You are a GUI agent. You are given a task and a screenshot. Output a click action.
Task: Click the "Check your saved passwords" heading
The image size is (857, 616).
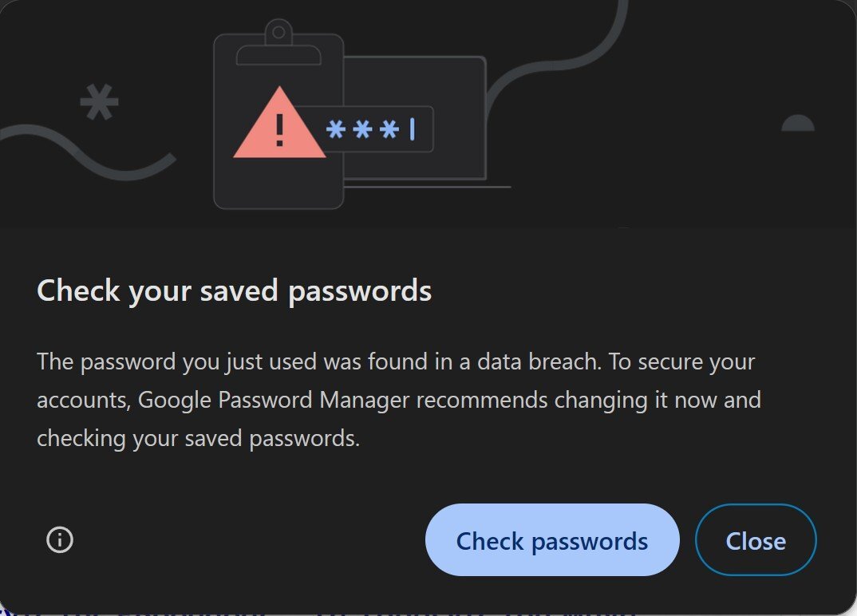coord(234,290)
